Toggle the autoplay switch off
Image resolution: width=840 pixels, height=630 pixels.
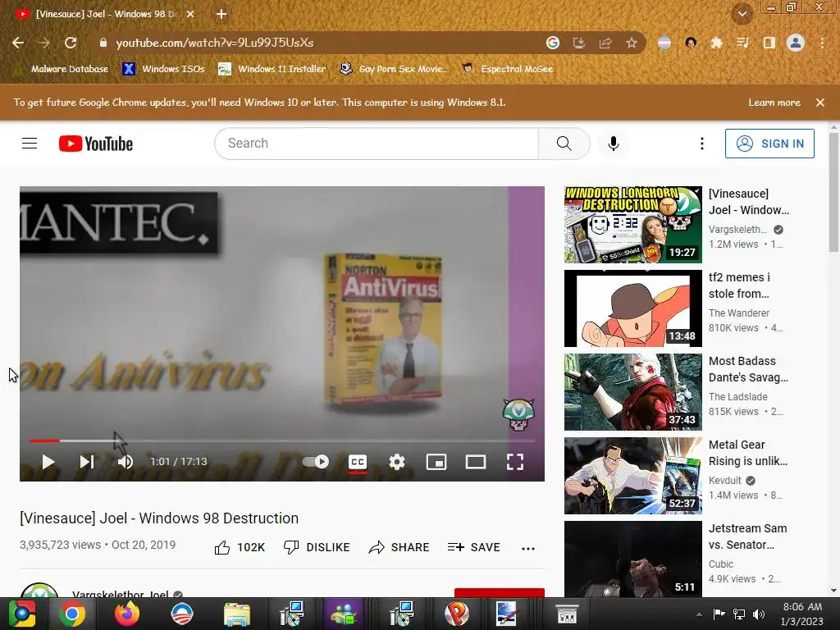316,462
